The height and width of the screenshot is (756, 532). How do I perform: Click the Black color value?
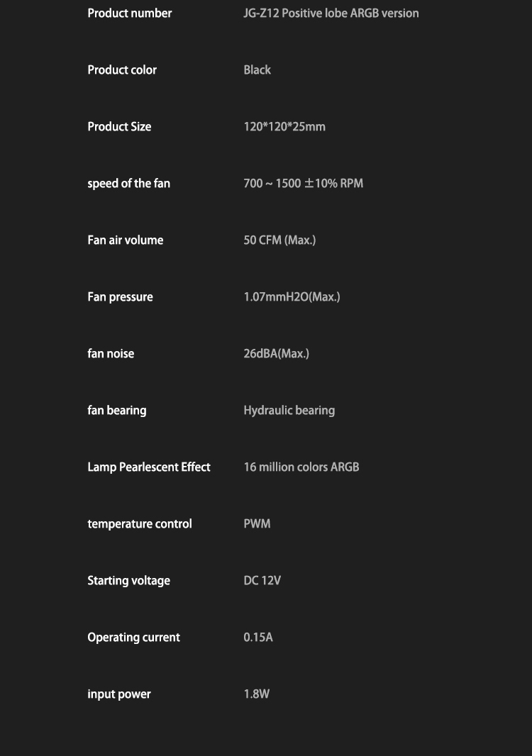pyautogui.click(x=257, y=70)
